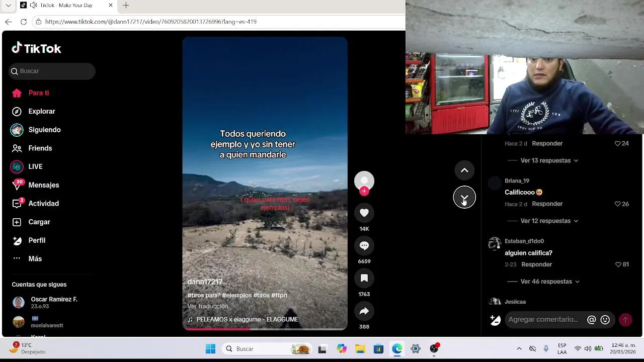The width and height of the screenshot is (644, 362).
Task: Open Más three-dots menu
Action: (x=17, y=258)
